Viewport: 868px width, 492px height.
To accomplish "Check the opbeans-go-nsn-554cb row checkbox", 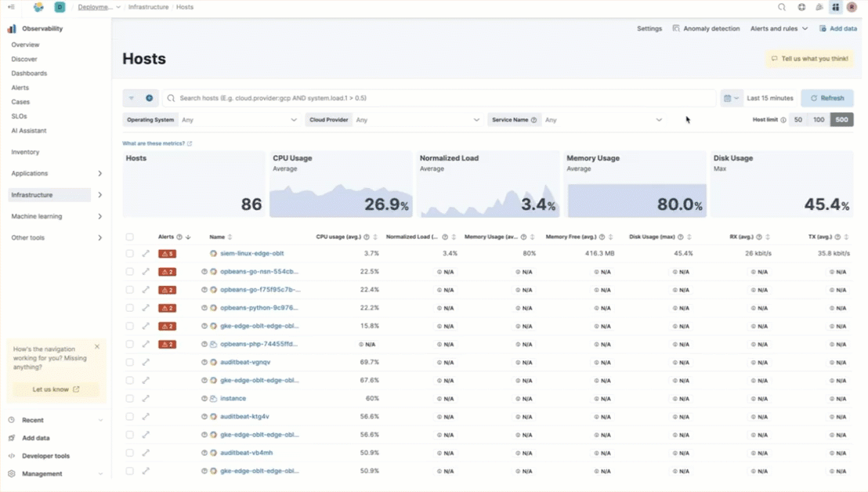I will coord(129,272).
